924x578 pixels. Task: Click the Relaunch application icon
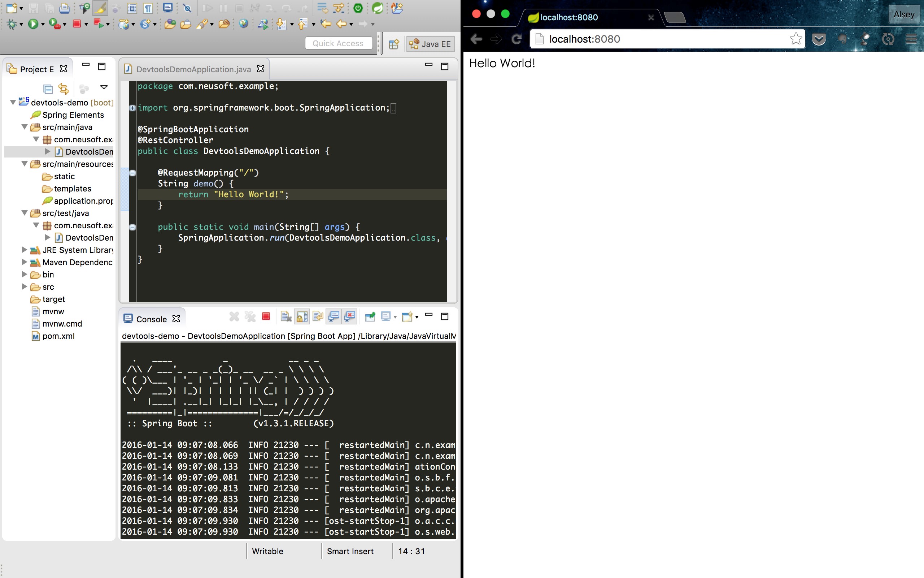tap(98, 24)
